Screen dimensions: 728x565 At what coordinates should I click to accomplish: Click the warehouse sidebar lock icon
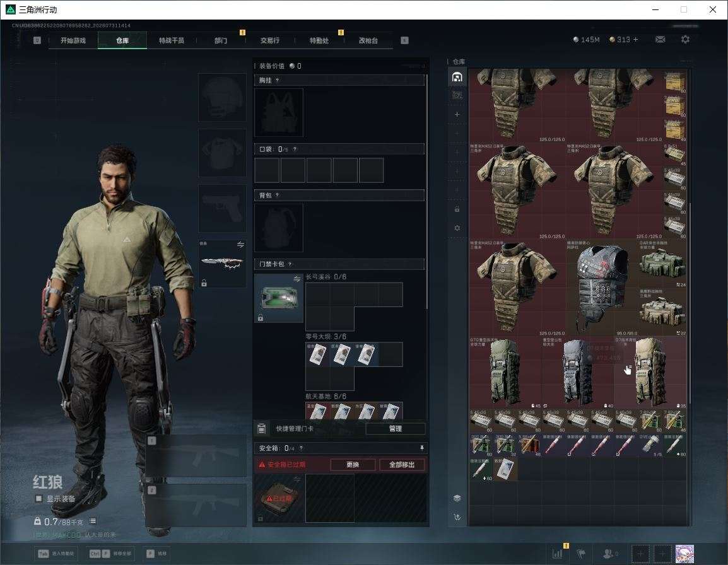(457, 209)
